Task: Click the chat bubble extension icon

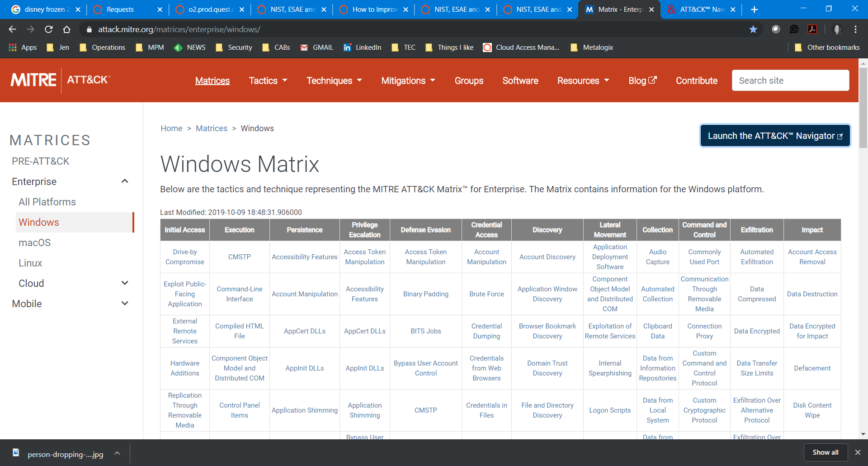Action: (794, 29)
